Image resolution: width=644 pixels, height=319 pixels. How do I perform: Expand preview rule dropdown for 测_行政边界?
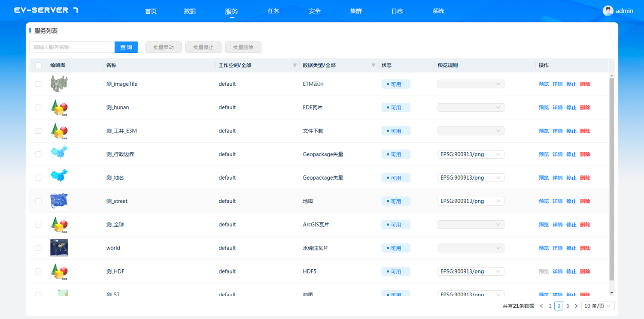click(x=471, y=154)
